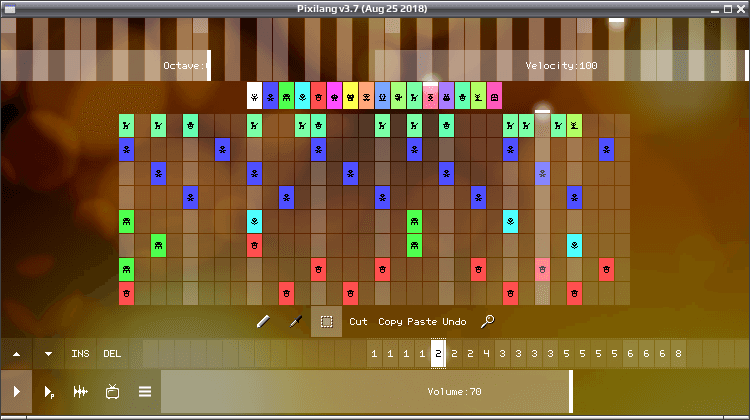Screen dimensions: 750x420
Task: Click the highlighted pink note in the playhead column
Action: click(x=542, y=269)
